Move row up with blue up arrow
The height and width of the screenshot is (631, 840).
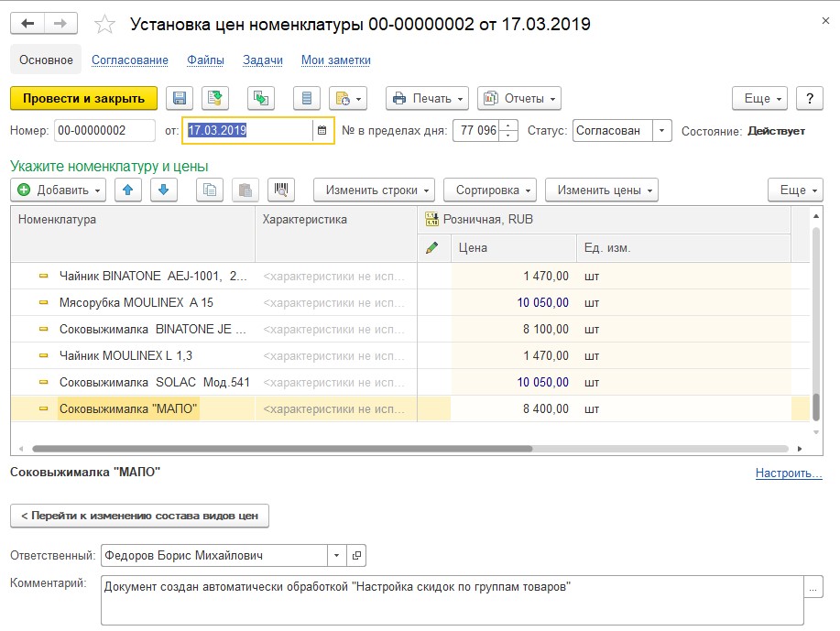click(x=128, y=190)
